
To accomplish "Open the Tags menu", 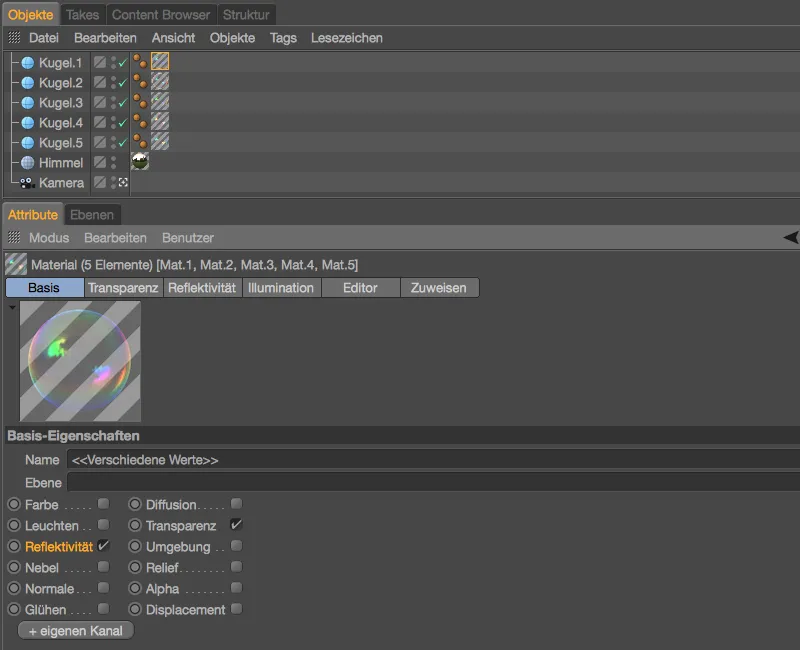I will (x=283, y=38).
